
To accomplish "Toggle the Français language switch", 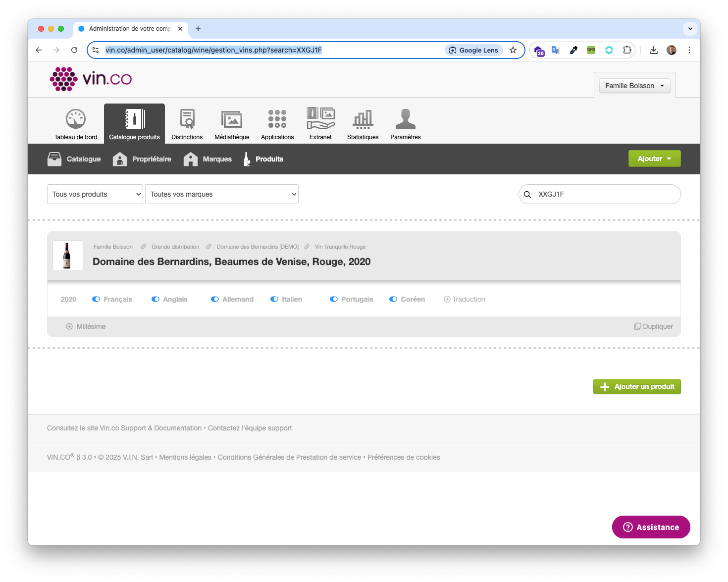I will tap(96, 299).
